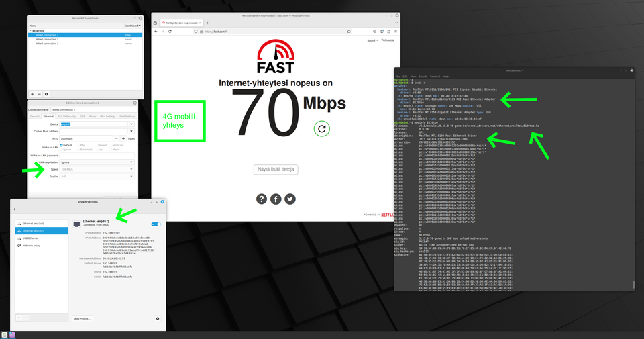This screenshot has width=644, height=339.
Task: Open a new Firefox tab with plus icon
Action: coord(207,23)
